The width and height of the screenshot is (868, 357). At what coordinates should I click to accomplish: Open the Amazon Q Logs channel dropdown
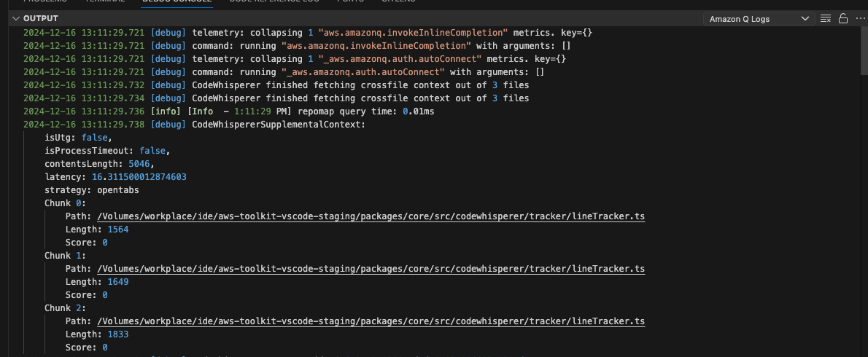tap(759, 19)
